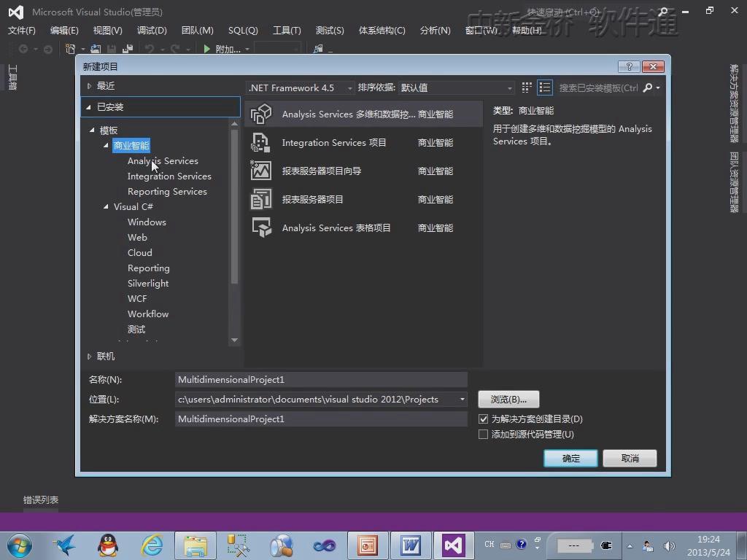Viewport: 747px width, 560px height.
Task: Toggle 为解决方案创建目录 checkbox
Action: click(x=483, y=419)
